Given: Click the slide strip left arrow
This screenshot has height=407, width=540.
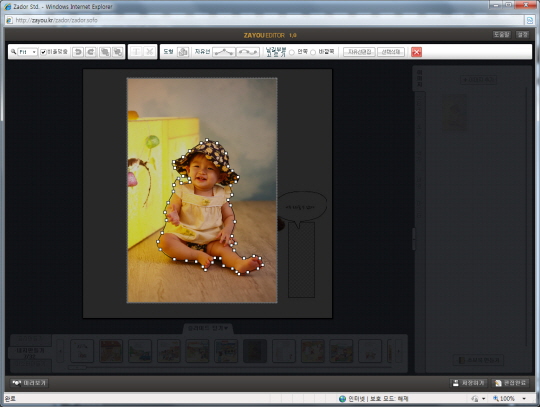Looking at the screenshot, I should tap(60, 351).
